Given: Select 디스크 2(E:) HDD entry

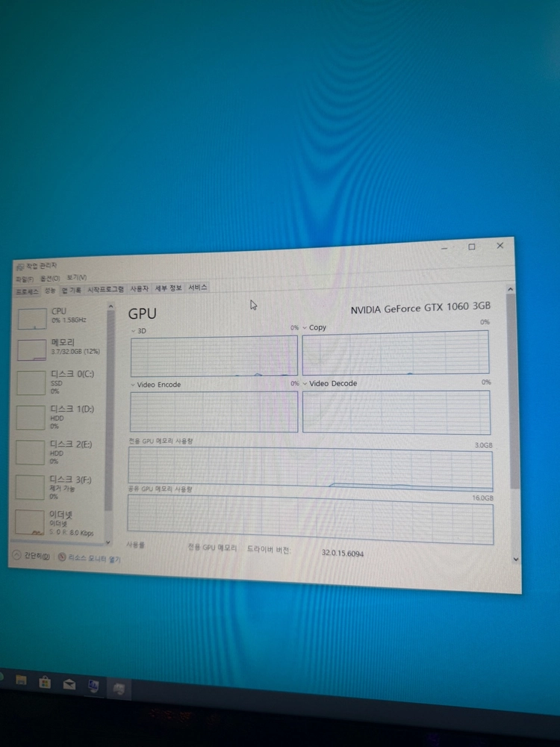Looking at the screenshot, I should (x=57, y=452).
